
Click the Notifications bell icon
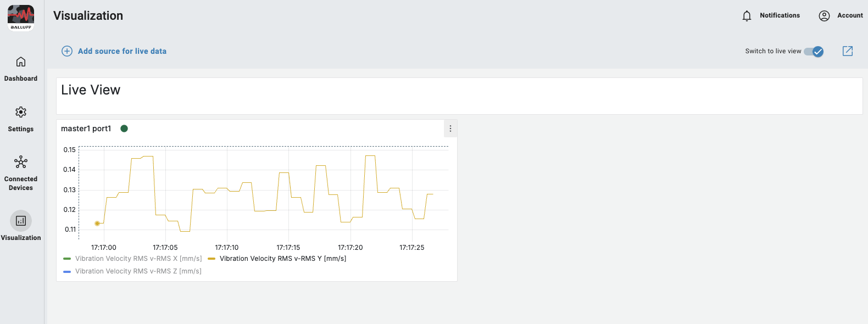pos(747,16)
